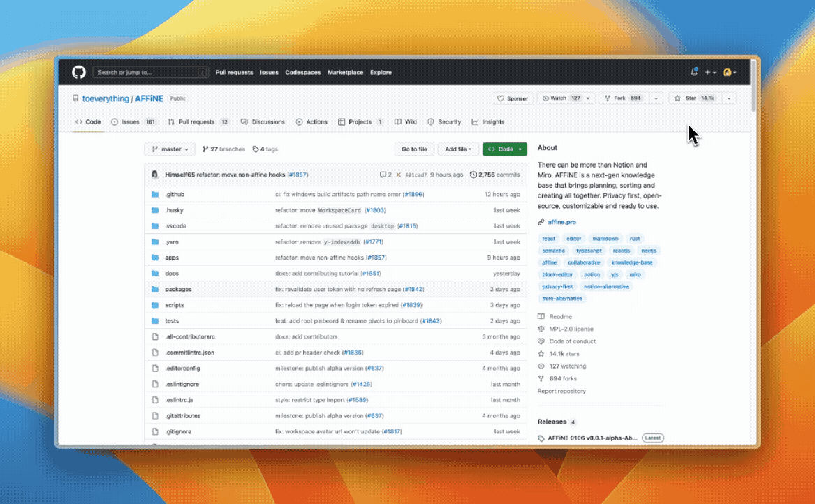This screenshot has width=815, height=504.
Task: Click the GitHub octocat logo
Action: [78, 72]
